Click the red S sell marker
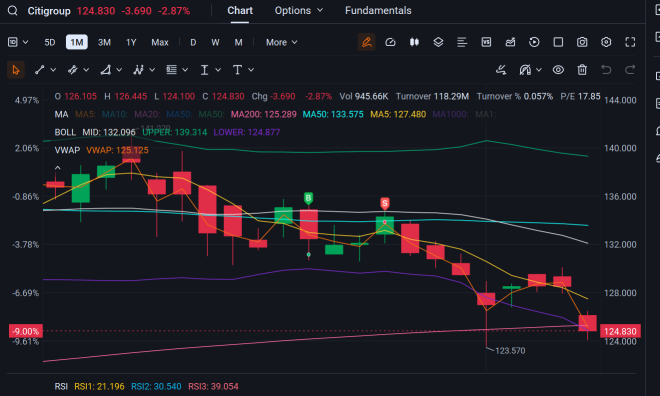The height and width of the screenshot is (396, 660). click(385, 203)
